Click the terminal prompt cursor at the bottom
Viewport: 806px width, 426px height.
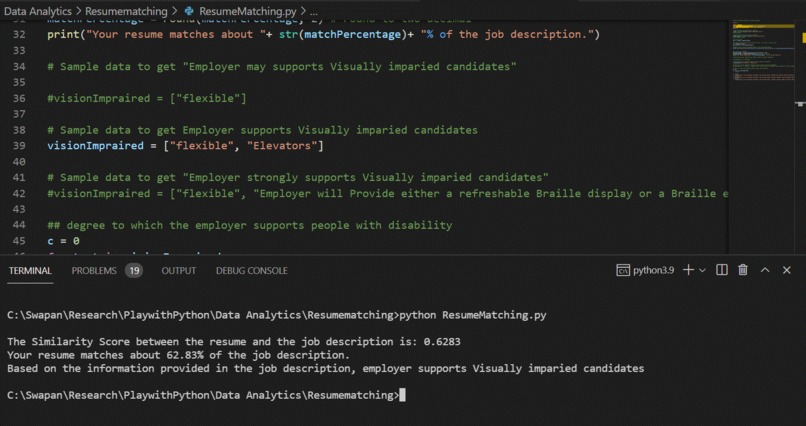pos(402,395)
